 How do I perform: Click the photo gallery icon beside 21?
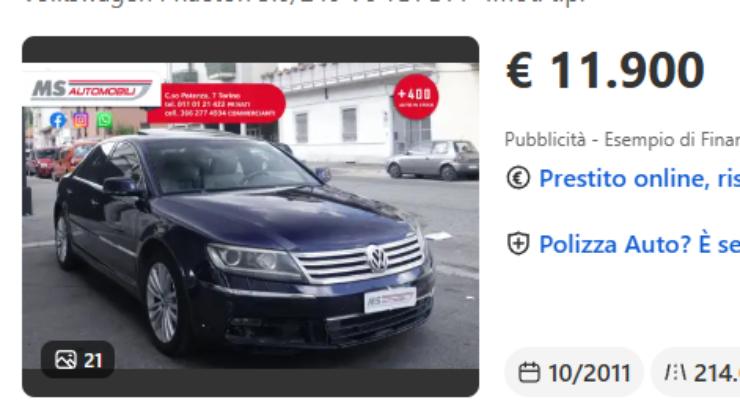[x=66, y=360]
